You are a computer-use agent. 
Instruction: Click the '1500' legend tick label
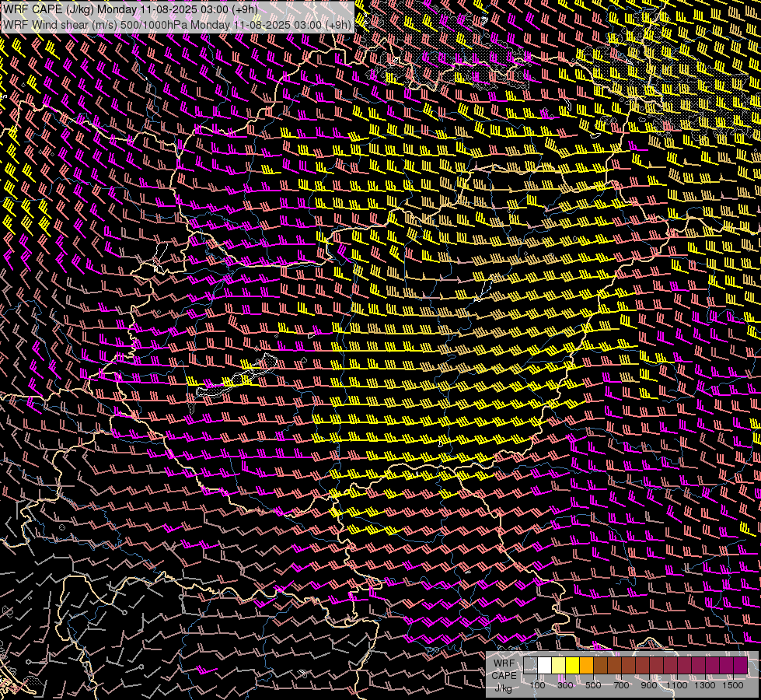pyautogui.click(x=733, y=685)
